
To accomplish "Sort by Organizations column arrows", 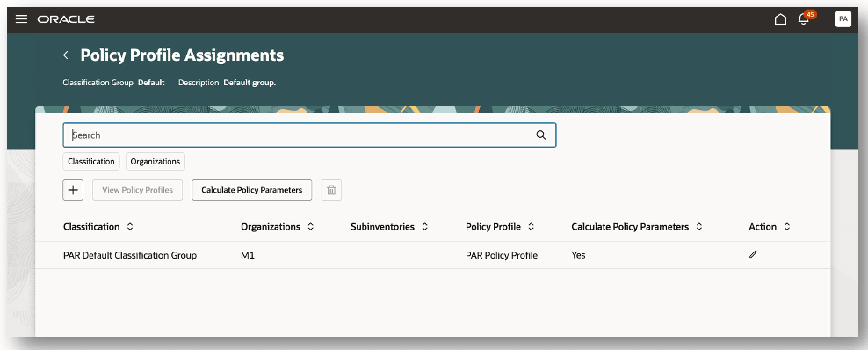I will (310, 227).
